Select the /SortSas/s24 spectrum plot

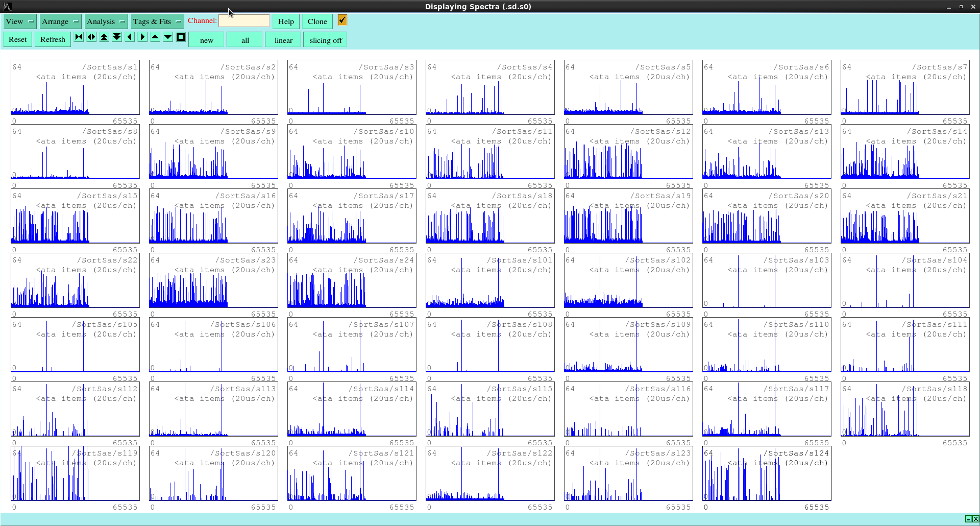coord(352,280)
